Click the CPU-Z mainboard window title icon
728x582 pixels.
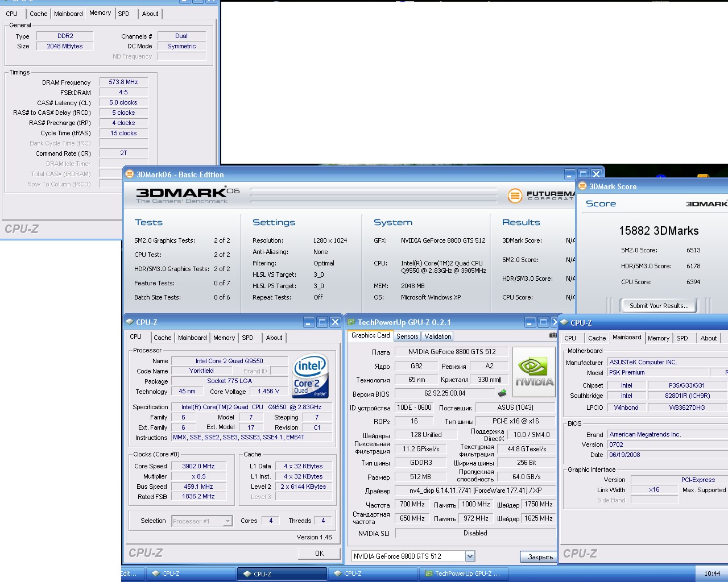coord(564,323)
